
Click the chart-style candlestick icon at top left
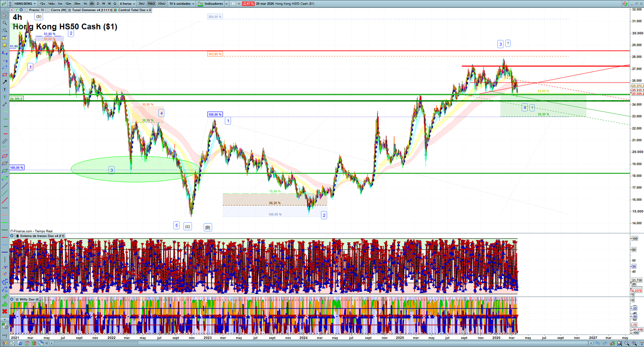pyautogui.click(x=4, y=4)
